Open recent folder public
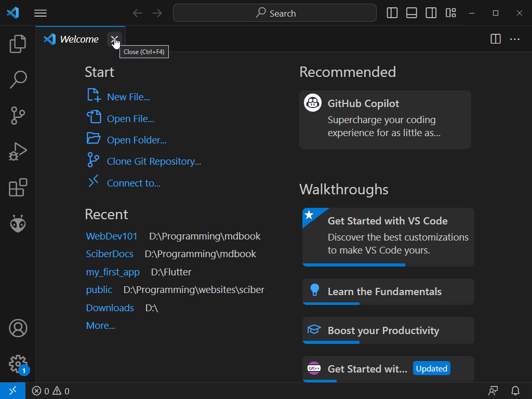Image resolution: width=532 pixels, height=399 pixels. tap(99, 290)
